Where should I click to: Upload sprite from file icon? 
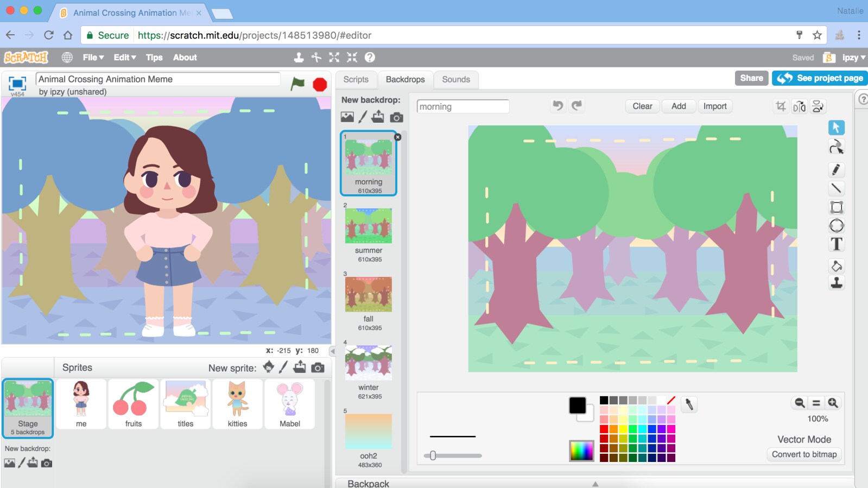click(x=300, y=367)
